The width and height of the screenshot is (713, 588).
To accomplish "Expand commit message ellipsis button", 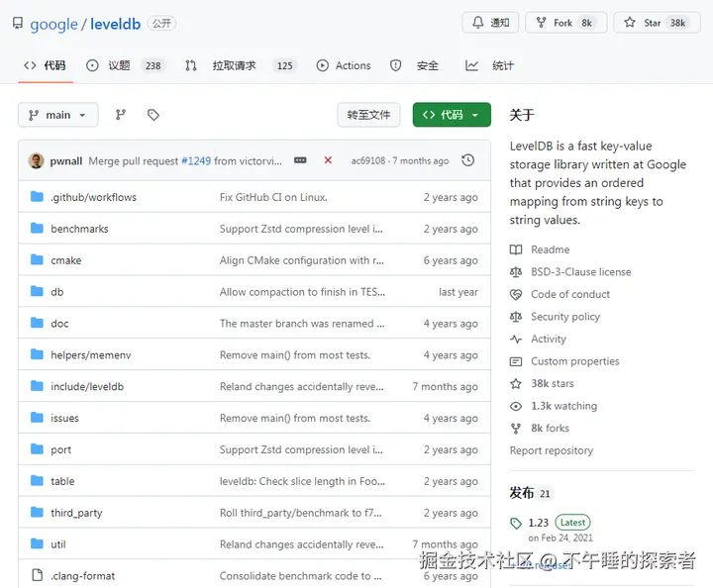I will (300, 160).
